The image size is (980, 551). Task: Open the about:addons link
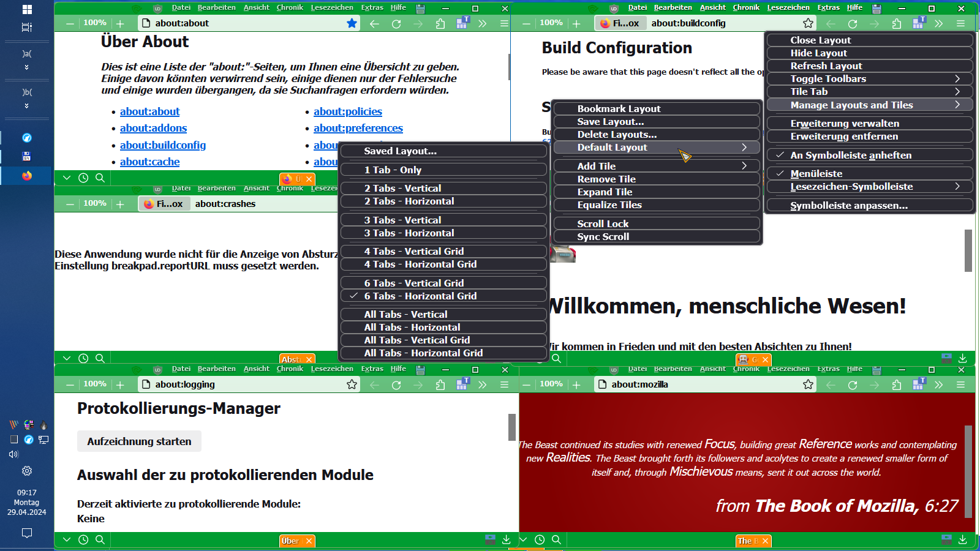(153, 128)
